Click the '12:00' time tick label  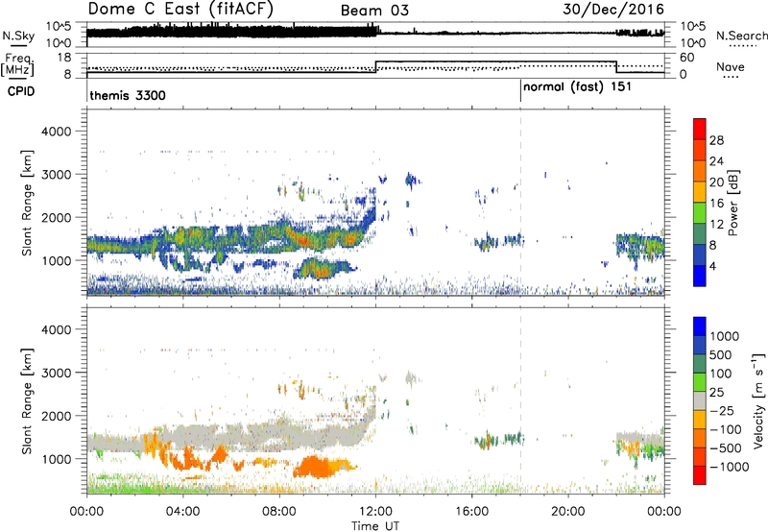click(x=375, y=512)
